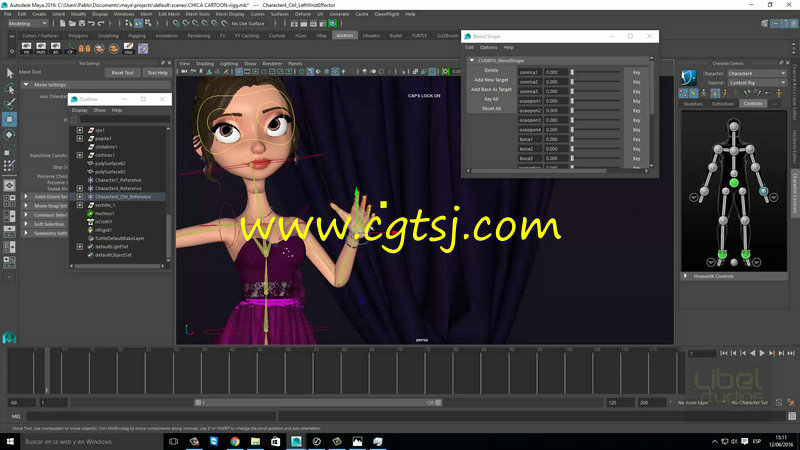This screenshot has height=450, width=800.
Task: Open Options menu in Blend Shape window
Action: pos(488,47)
